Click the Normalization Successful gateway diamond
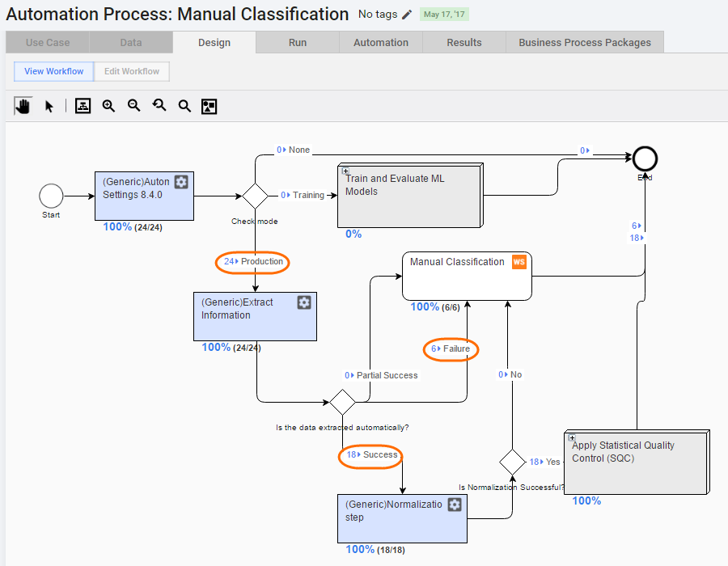The height and width of the screenshot is (566, 728). point(512,462)
